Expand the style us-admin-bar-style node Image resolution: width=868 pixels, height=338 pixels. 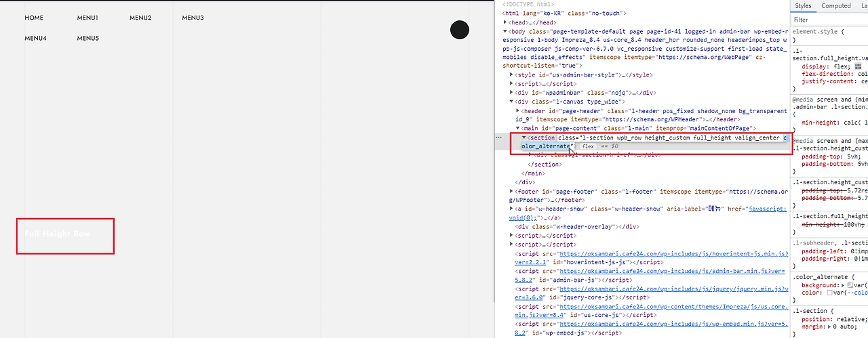click(512, 75)
